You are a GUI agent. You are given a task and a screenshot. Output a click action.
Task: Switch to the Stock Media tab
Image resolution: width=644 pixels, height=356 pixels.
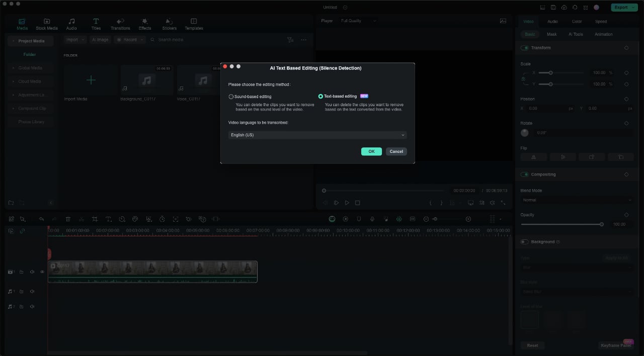tap(47, 23)
